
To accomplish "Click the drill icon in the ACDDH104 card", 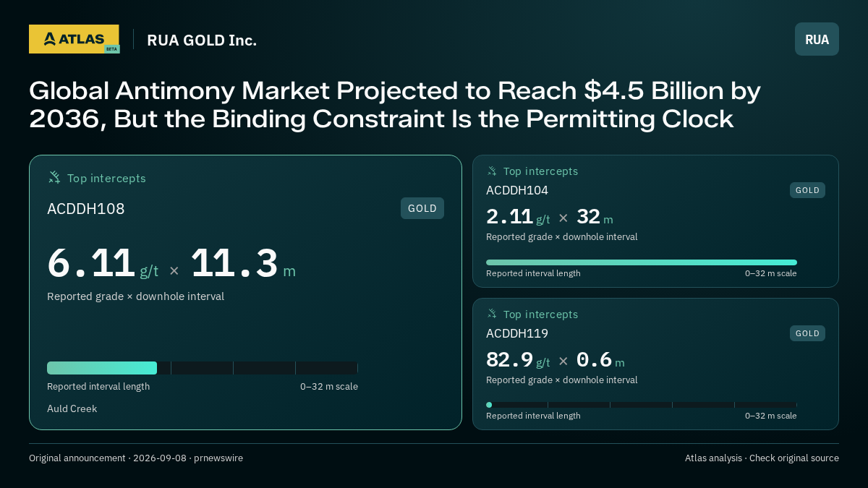I will pyautogui.click(x=492, y=171).
